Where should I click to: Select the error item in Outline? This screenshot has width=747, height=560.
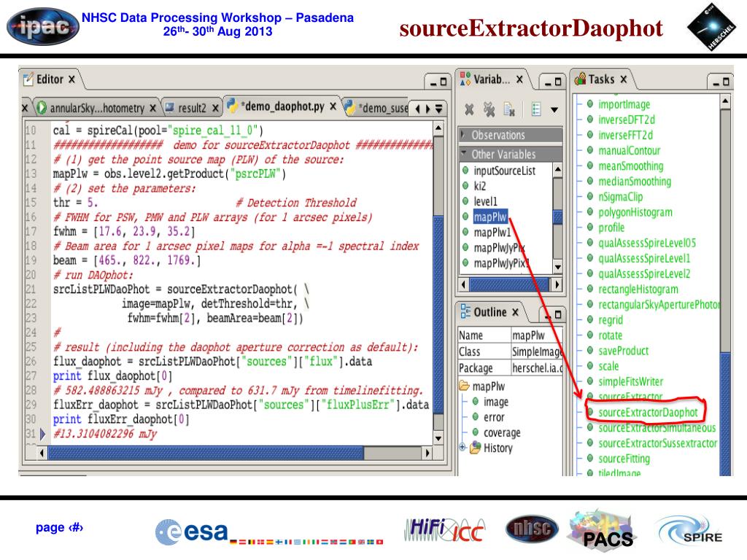(x=494, y=417)
